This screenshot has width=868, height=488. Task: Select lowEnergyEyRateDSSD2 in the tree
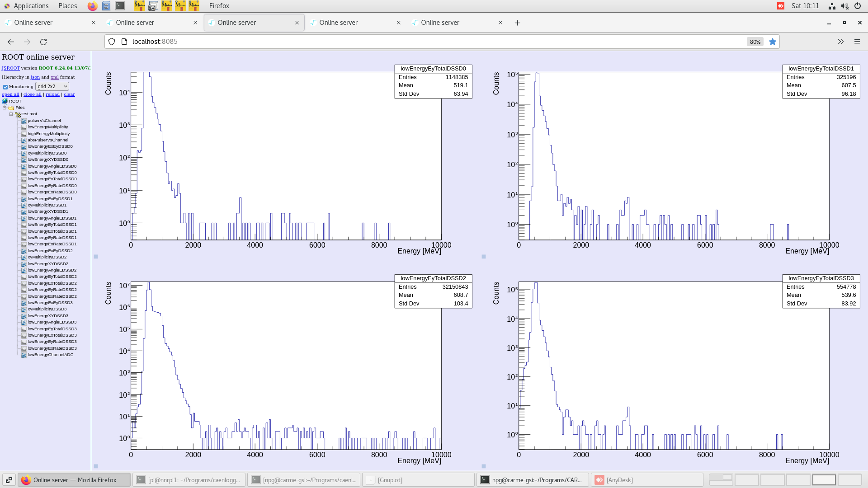[x=52, y=290]
